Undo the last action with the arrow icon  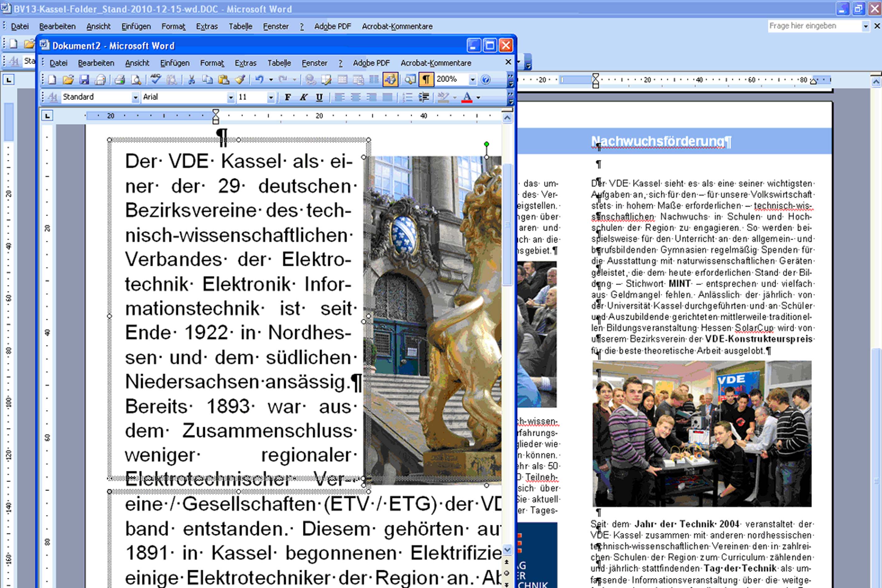(259, 80)
